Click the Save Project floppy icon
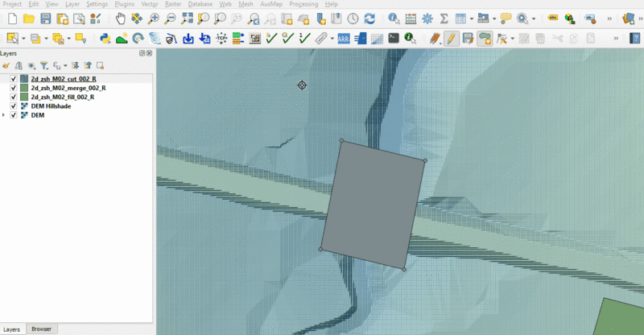 point(45,18)
